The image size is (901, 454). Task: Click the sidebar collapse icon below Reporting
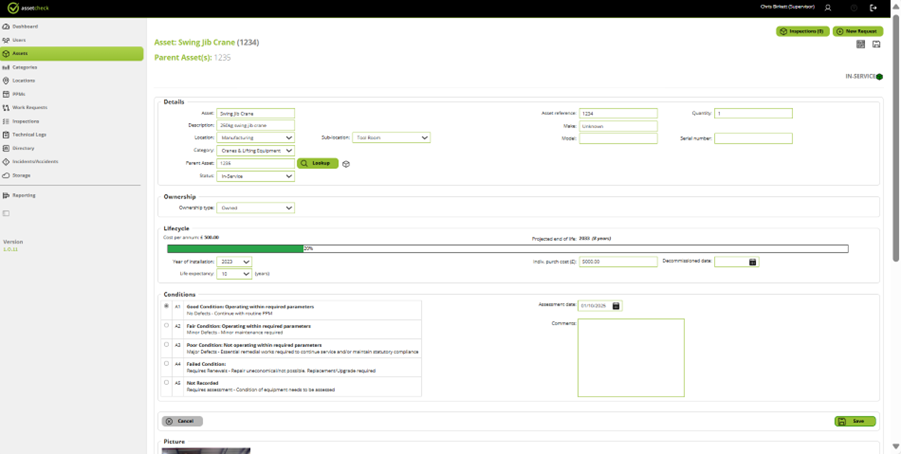(x=6, y=213)
